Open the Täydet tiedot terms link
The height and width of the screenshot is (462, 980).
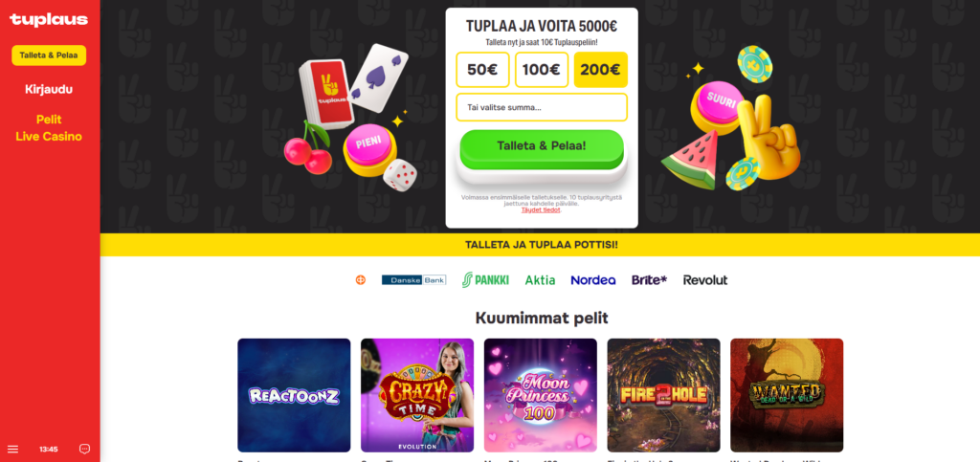coord(541,209)
